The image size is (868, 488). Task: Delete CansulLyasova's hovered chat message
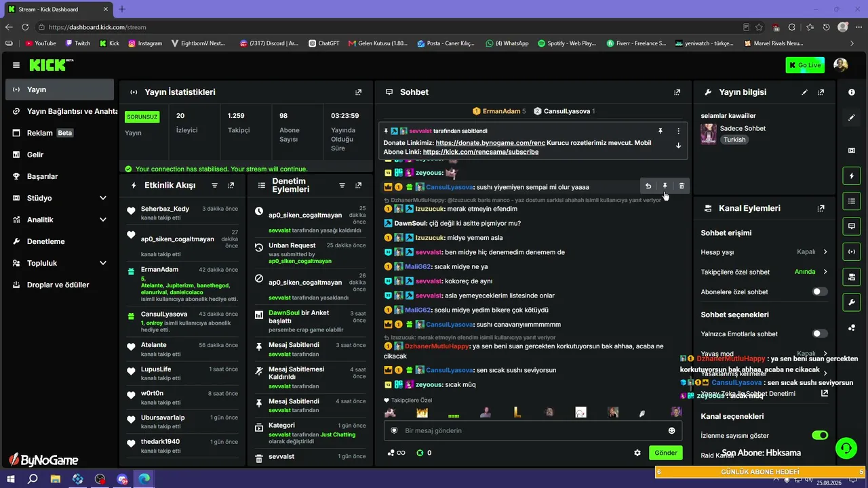tap(682, 186)
